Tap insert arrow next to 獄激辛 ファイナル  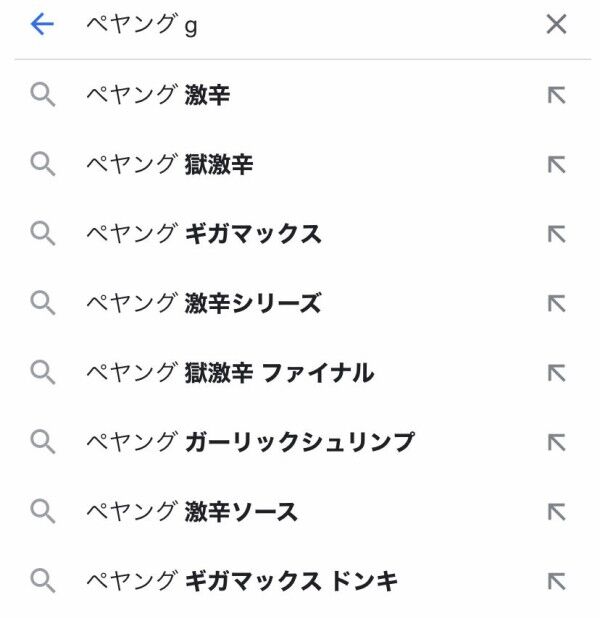(x=557, y=372)
